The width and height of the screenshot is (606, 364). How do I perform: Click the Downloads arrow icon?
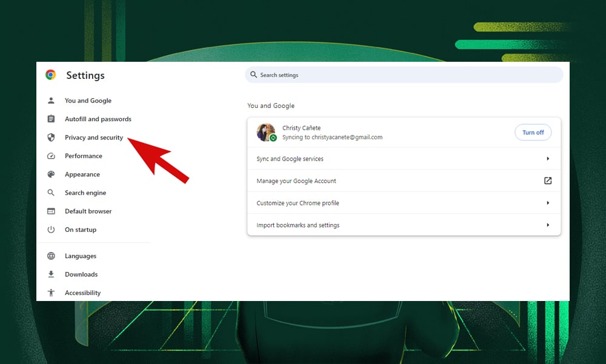pyautogui.click(x=52, y=274)
